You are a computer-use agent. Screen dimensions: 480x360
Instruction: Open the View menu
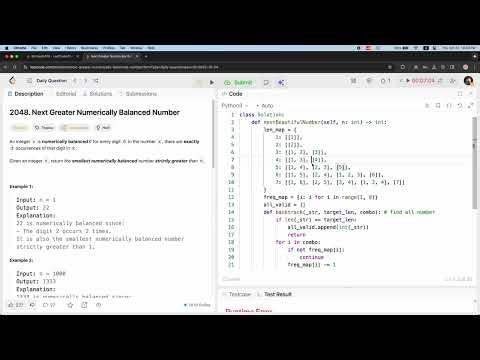coord(56,48)
